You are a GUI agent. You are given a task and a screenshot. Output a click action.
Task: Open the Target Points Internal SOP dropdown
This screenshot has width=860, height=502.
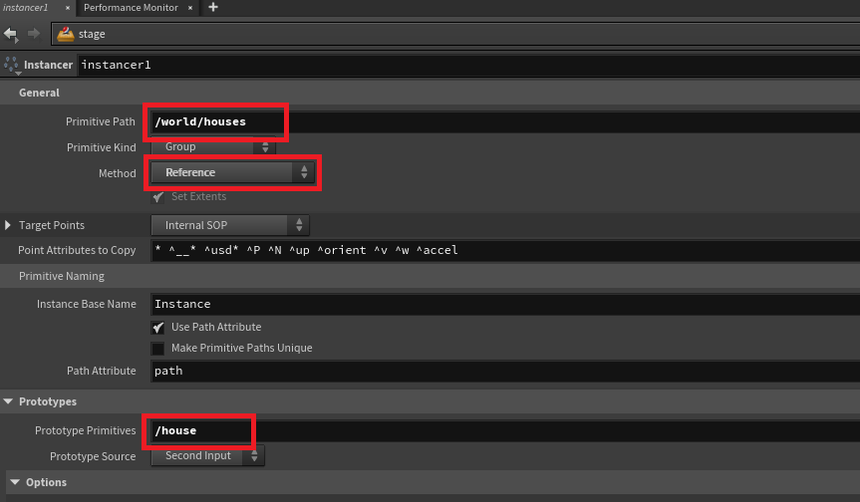(x=230, y=225)
